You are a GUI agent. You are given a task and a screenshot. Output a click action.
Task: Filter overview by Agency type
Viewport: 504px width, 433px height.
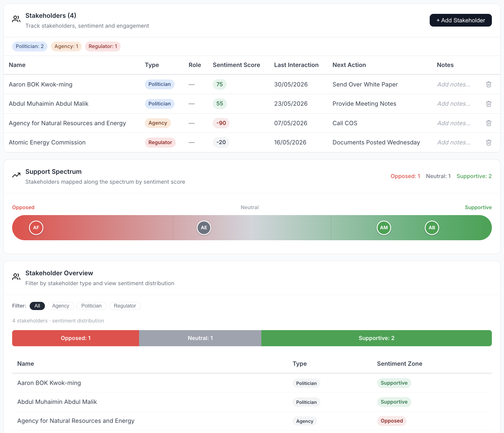(x=61, y=306)
